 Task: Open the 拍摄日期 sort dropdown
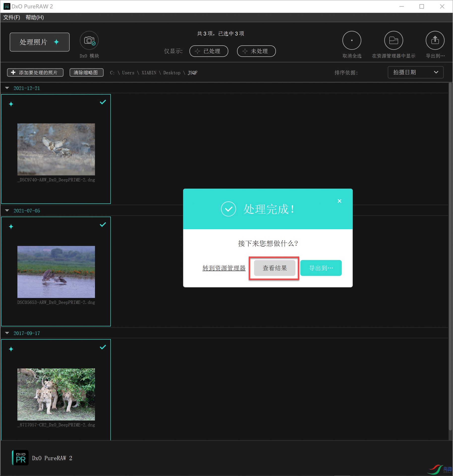tap(415, 72)
